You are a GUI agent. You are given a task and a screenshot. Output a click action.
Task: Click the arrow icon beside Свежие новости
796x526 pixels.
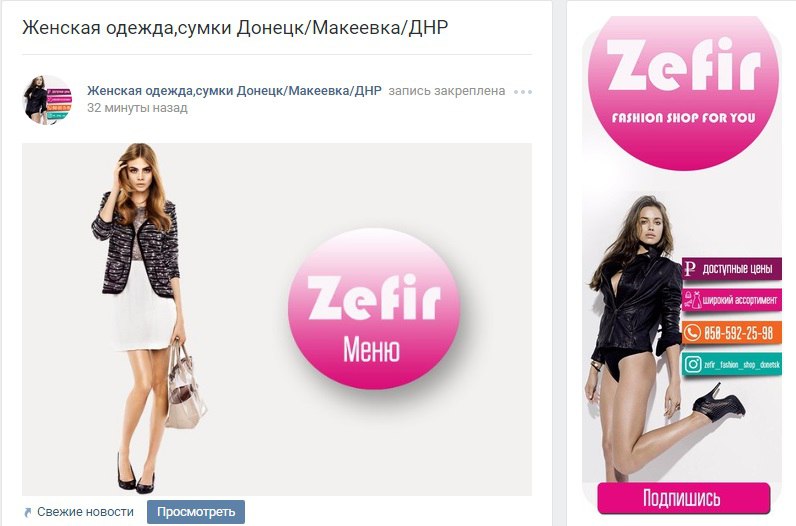[28, 512]
